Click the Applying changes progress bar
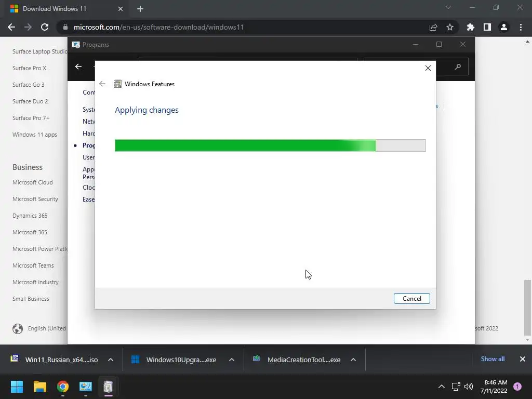The image size is (532, 399). point(270,145)
